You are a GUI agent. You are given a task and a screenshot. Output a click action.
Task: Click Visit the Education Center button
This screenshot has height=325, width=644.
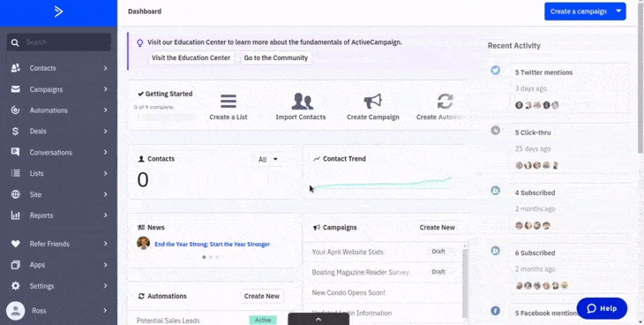(191, 58)
